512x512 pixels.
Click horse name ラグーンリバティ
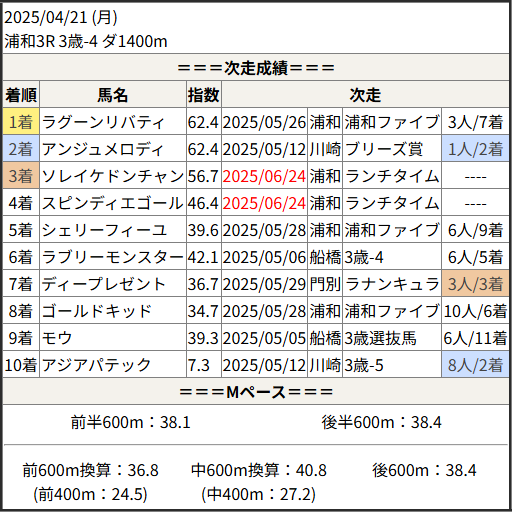click(x=103, y=122)
